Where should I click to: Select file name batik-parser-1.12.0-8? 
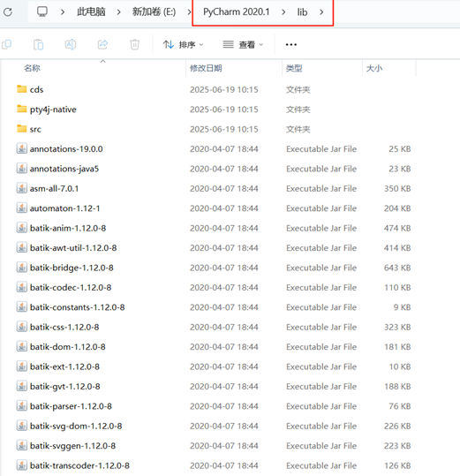(71, 406)
